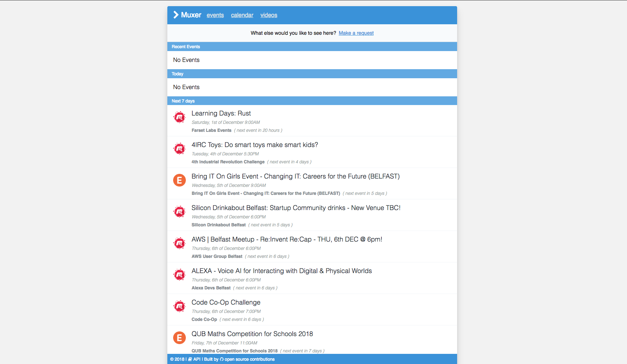
Task: Click the Muxer chevron logo icon
Action: [x=176, y=15]
